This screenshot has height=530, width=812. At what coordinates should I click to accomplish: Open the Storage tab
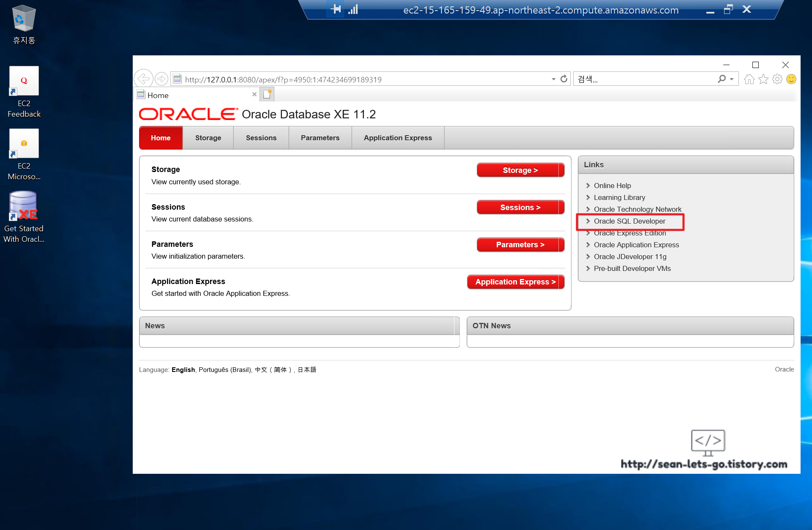[x=208, y=138]
